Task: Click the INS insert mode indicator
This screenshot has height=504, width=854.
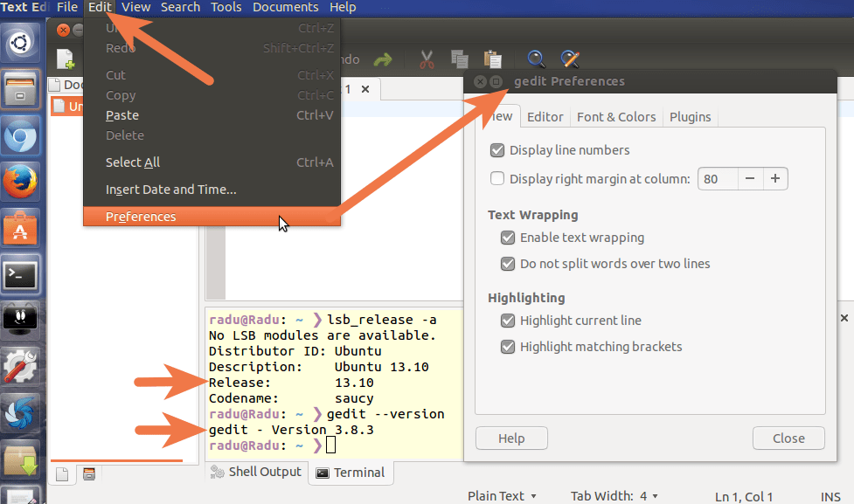Action: click(830, 496)
